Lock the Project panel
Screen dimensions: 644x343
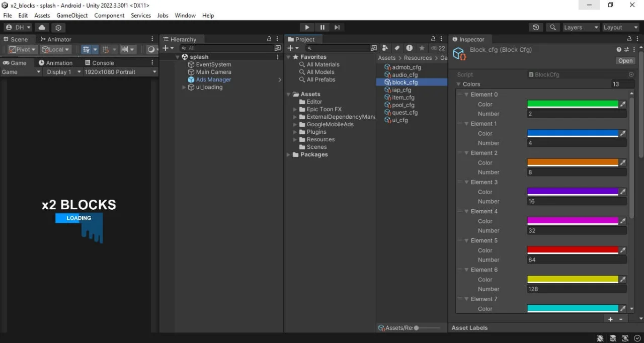433,39
